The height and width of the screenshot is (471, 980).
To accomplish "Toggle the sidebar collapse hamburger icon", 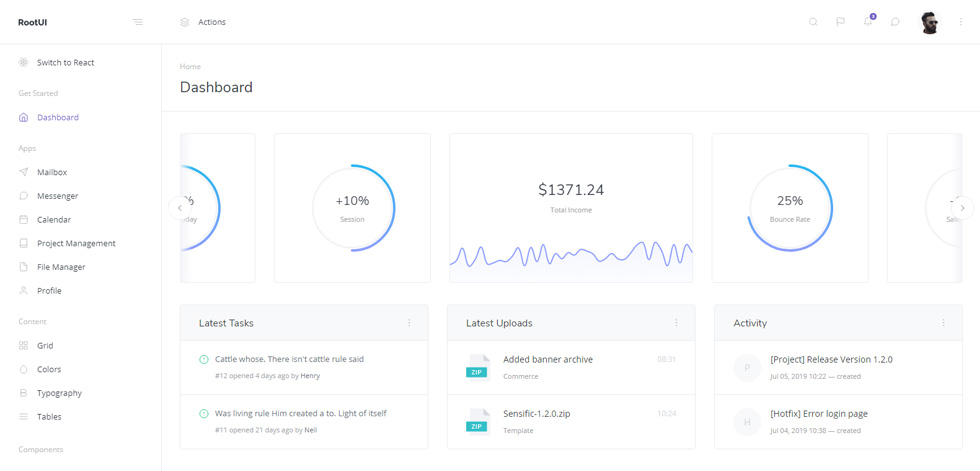I will point(138,22).
